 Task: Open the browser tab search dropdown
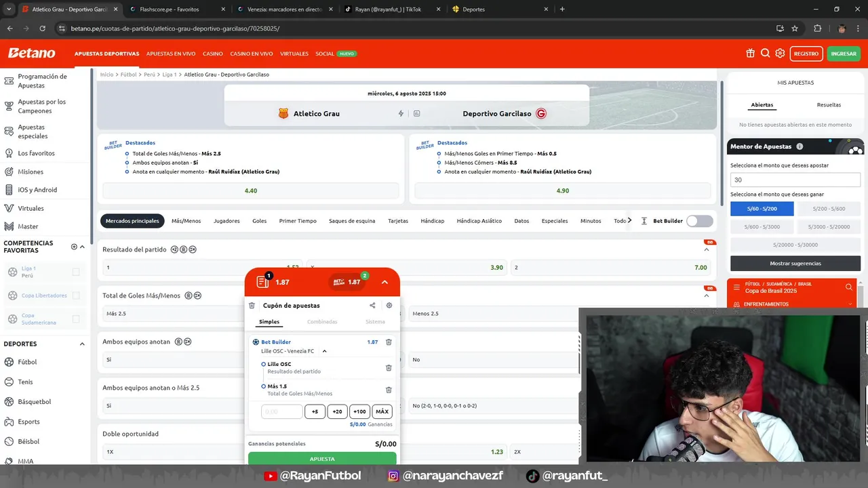[9, 9]
